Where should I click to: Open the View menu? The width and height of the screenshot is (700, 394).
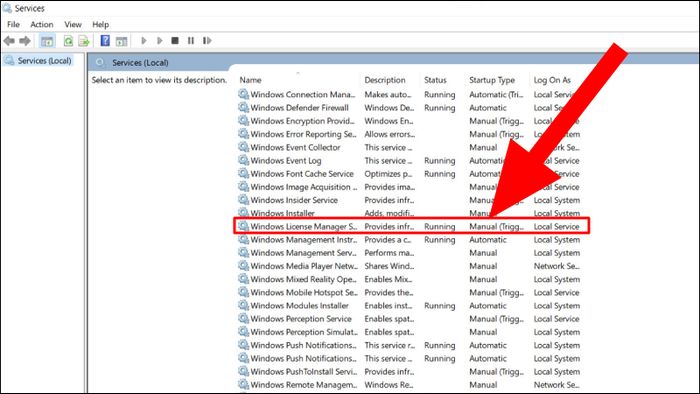pos(73,25)
